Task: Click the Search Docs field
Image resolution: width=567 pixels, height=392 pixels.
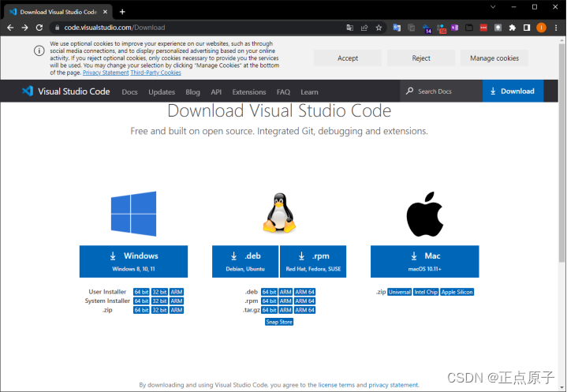Action: pos(441,91)
